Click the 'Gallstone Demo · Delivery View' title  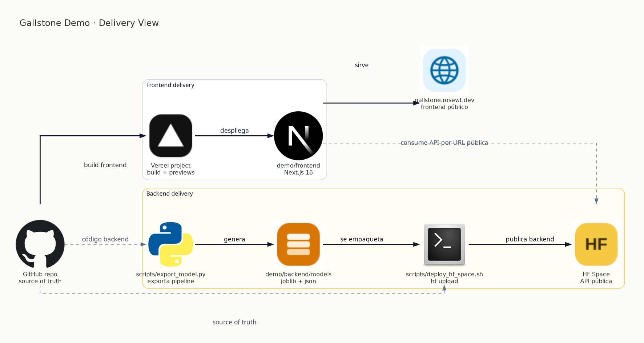(x=89, y=23)
